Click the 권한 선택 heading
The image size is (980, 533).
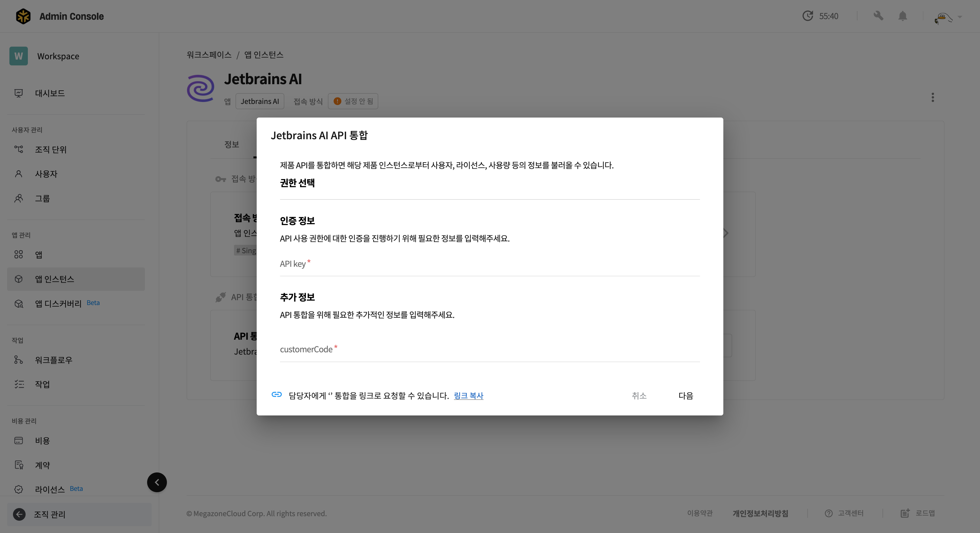297,183
